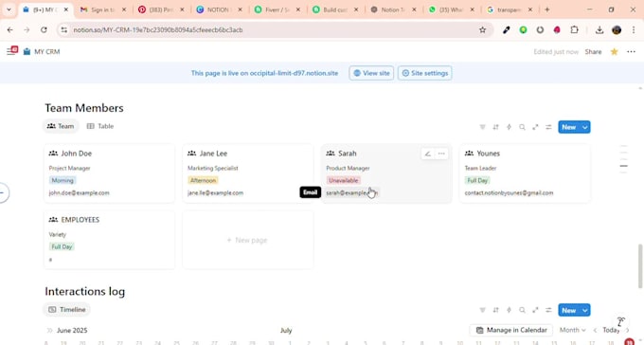Open browser downloads icon

point(599,30)
